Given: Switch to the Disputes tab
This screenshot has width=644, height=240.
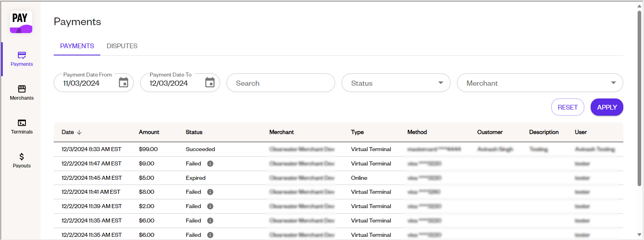Looking at the screenshot, I should click(x=122, y=46).
